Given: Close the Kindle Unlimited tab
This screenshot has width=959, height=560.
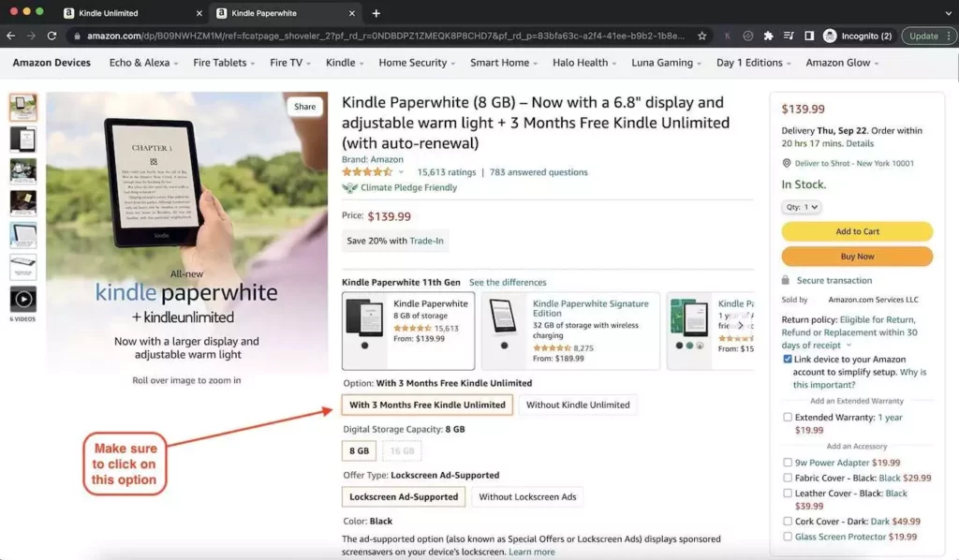Looking at the screenshot, I should pyautogui.click(x=199, y=13).
